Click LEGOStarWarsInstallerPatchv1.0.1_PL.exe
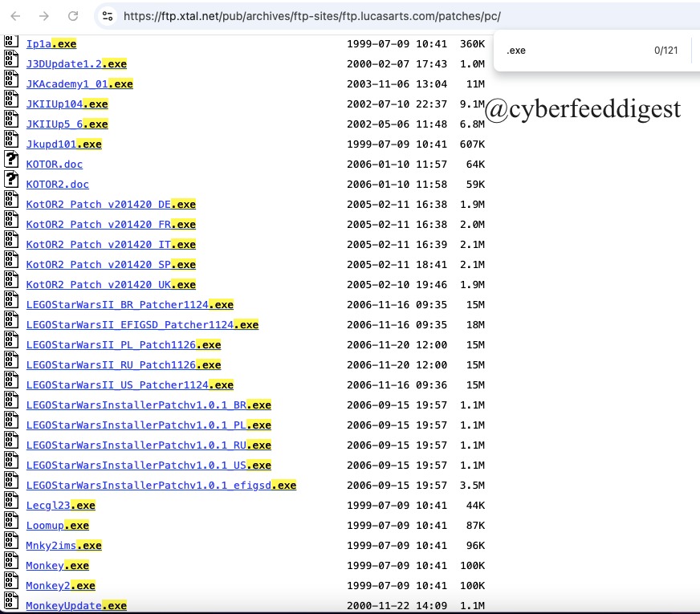 point(149,425)
